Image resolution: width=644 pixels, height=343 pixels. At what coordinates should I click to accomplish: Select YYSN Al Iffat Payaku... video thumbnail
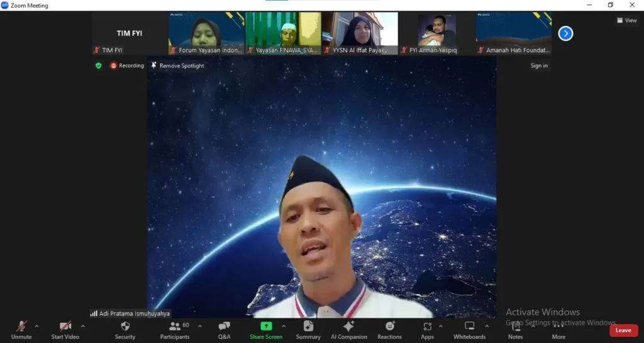point(360,33)
